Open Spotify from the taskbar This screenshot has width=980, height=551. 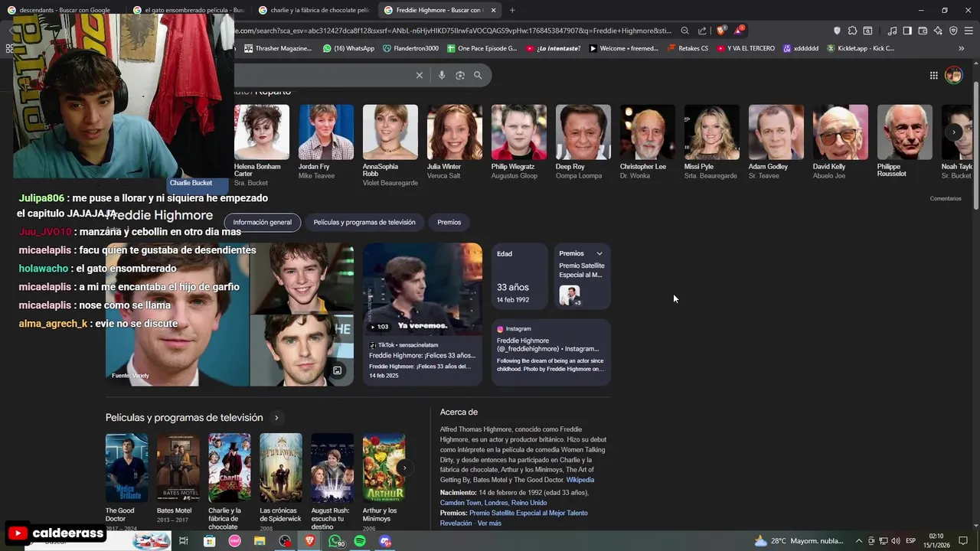(x=360, y=541)
